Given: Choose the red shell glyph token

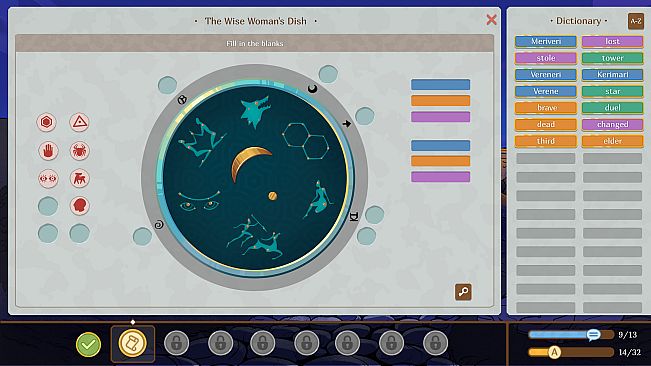Looking at the screenshot, I should coord(79,206).
